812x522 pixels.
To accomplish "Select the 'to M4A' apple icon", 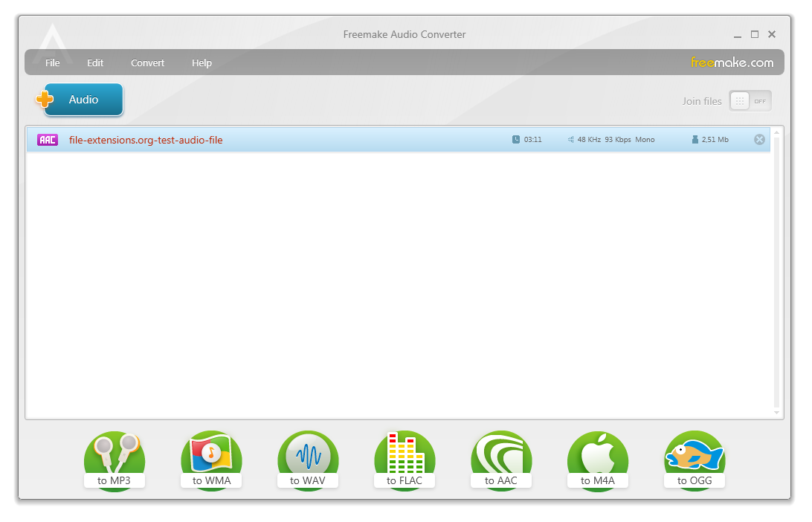I will pyautogui.click(x=598, y=454).
